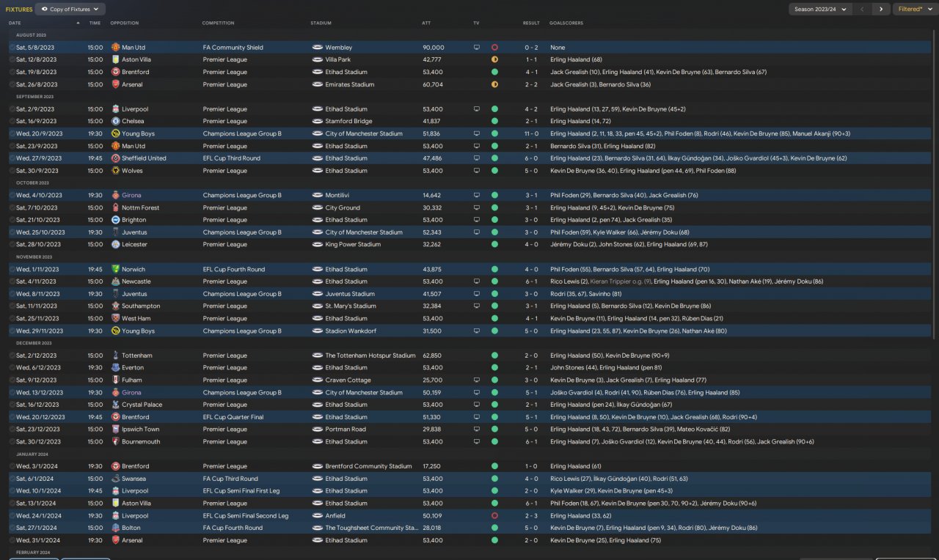Open the FA Community Shield competition link
The height and width of the screenshot is (560, 939).
click(233, 48)
